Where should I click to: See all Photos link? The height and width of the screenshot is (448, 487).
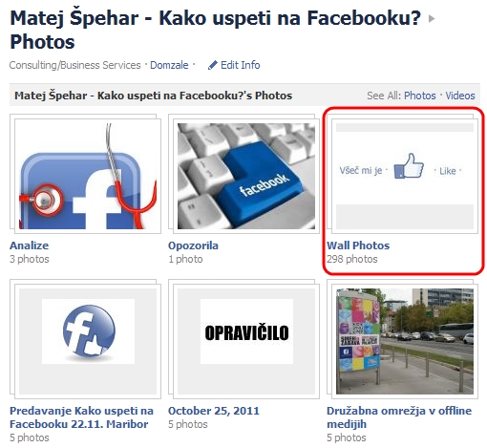tap(420, 96)
